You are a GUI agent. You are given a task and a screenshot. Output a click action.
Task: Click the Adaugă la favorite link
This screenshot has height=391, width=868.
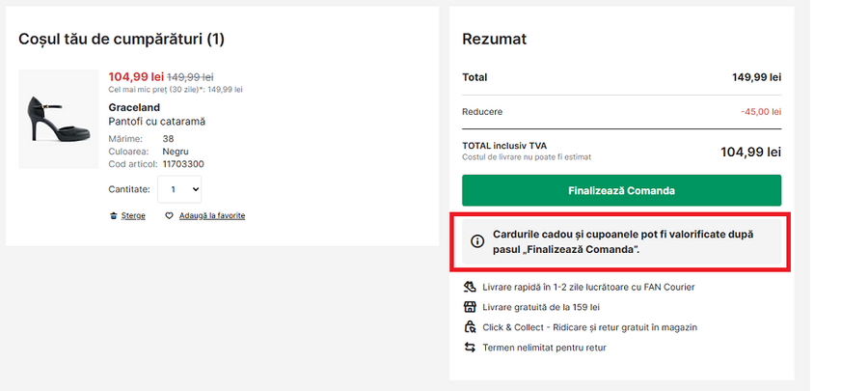(211, 216)
